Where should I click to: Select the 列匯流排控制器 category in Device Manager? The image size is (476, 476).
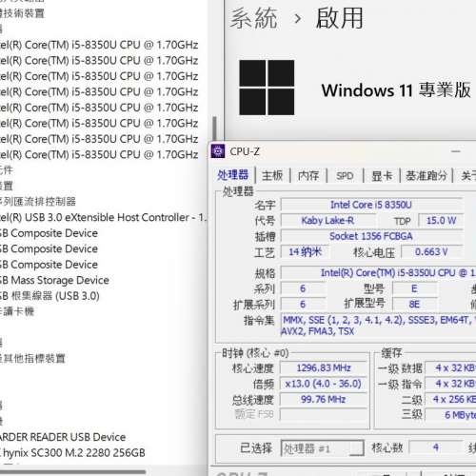click(x=38, y=202)
